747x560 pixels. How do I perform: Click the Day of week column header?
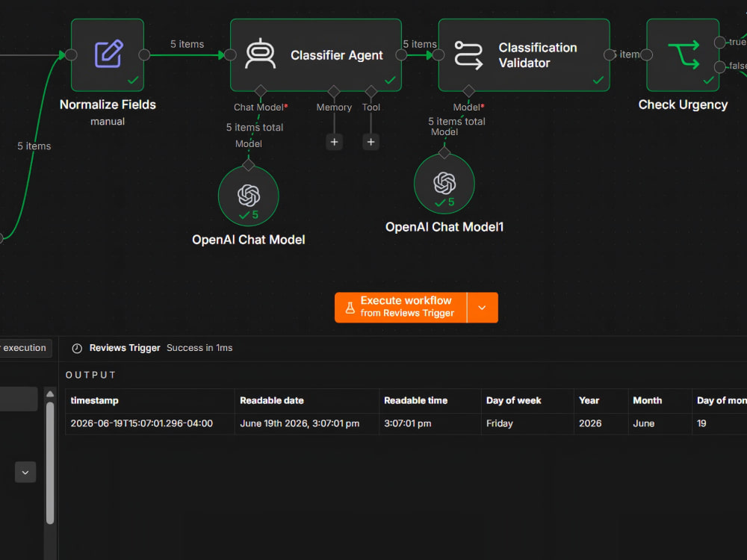[x=527, y=401]
